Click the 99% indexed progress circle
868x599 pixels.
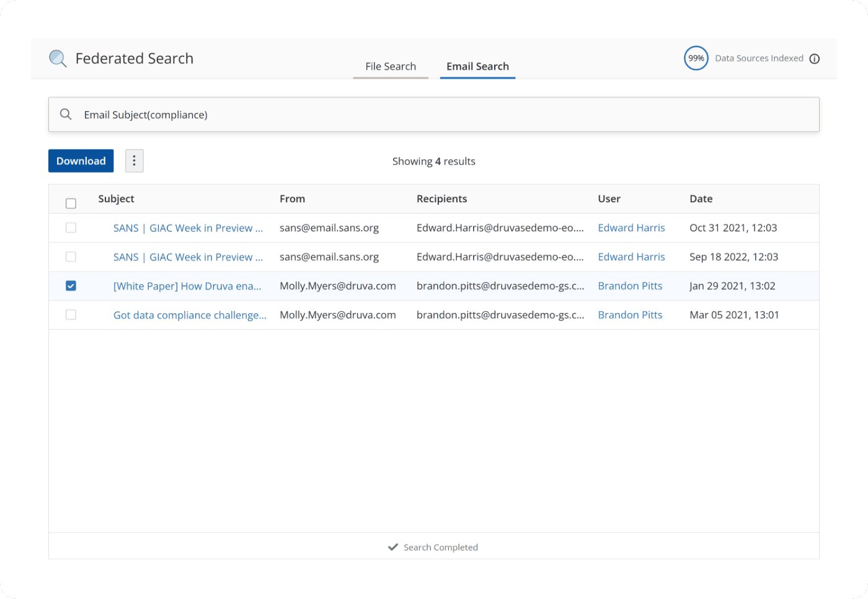[696, 58]
